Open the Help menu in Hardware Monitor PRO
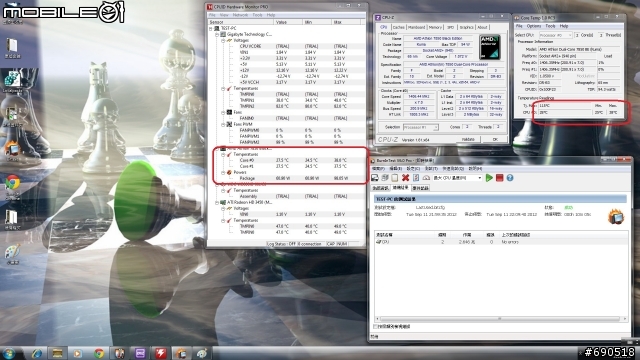 click(x=271, y=15)
